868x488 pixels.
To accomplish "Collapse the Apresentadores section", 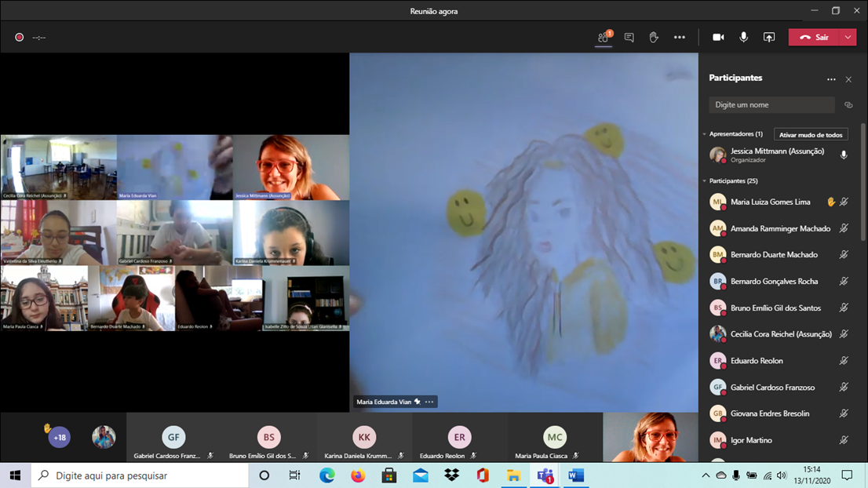I will [705, 134].
